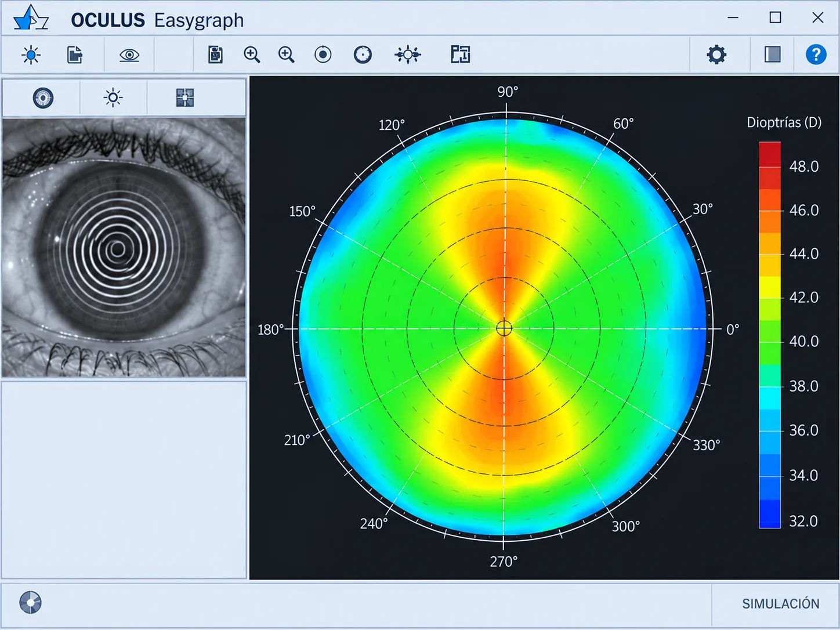This screenshot has width=840, height=630.
Task: Select the bullseye centering icon
Action: pyautogui.click(x=323, y=55)
